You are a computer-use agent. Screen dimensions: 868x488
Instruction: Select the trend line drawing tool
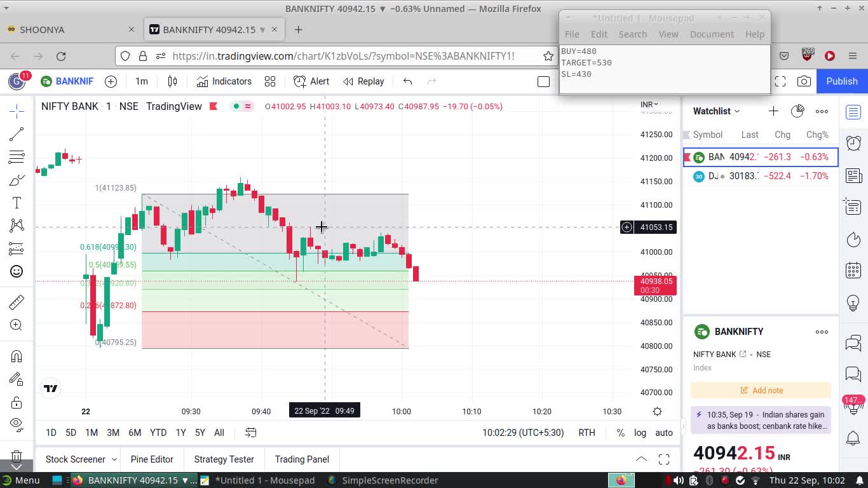[x=17, y=134]
